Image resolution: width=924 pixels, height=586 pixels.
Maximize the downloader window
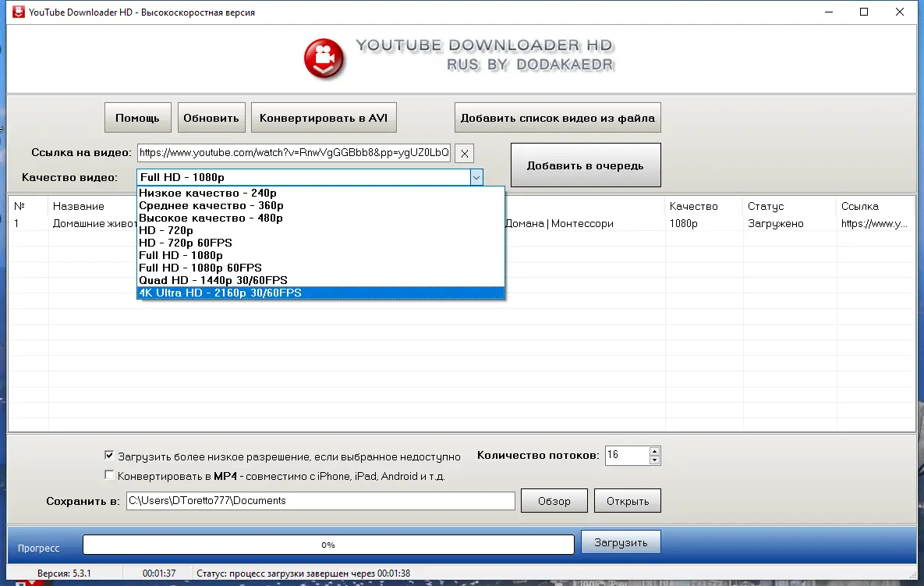(x=864, y=12)
